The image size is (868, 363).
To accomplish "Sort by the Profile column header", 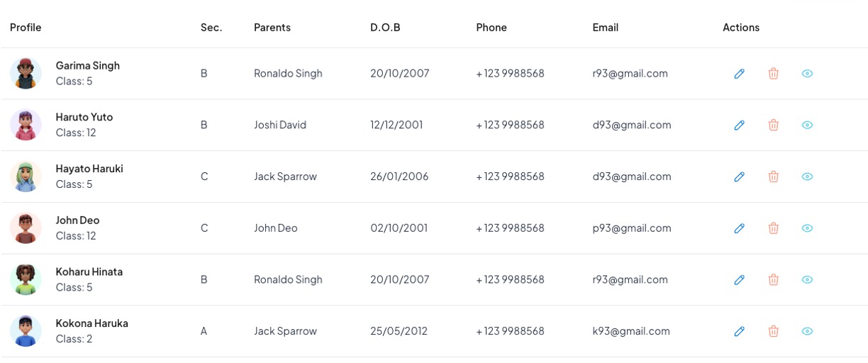I will pyautogui.click(x=26, y=28).
